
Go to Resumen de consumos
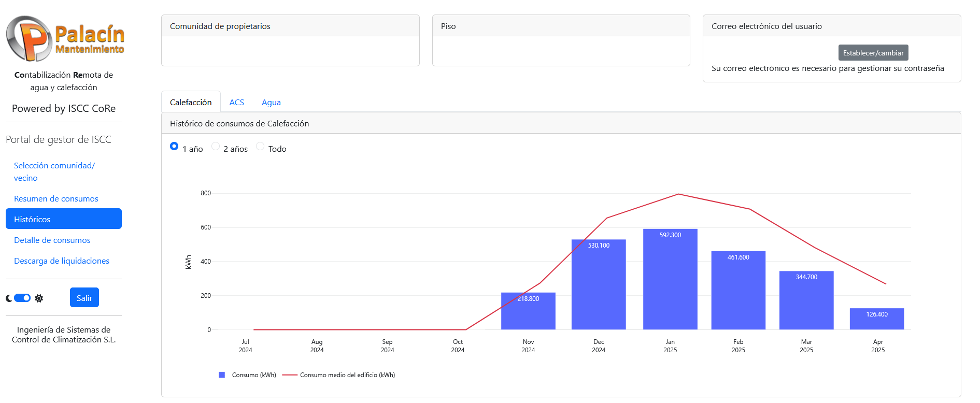pyautogui.click(x=56, y=199)
